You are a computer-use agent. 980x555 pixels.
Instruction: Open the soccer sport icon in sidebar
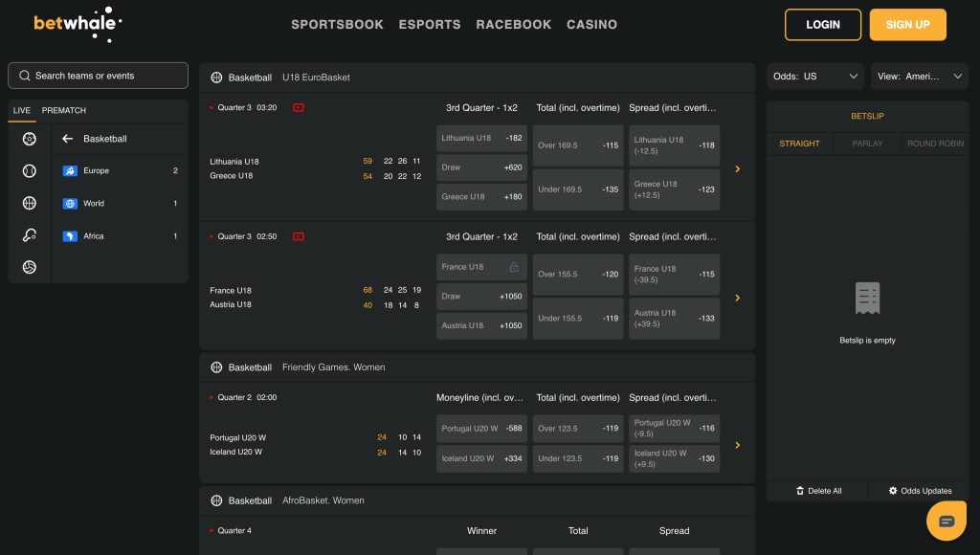(30, 139)
